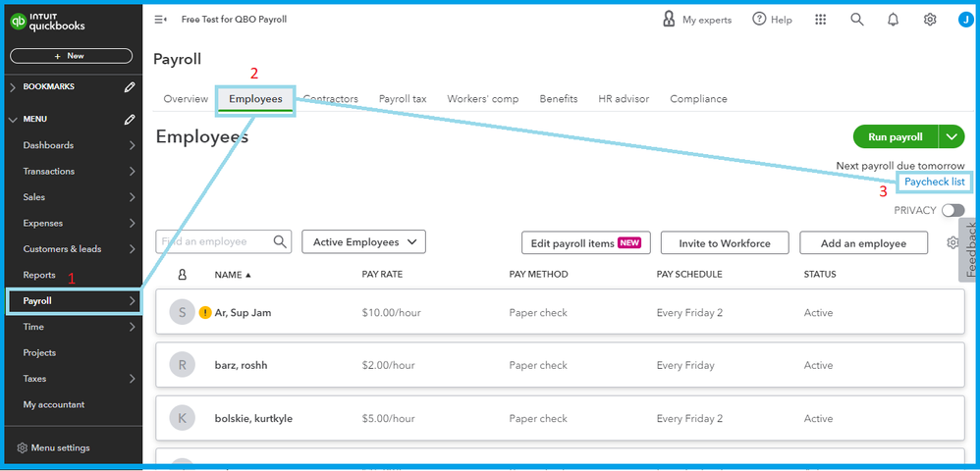Switch to the Contractors tab
The width and height of the screenshot is (980, 471).
pyautogui.click(x=331, y=99)
